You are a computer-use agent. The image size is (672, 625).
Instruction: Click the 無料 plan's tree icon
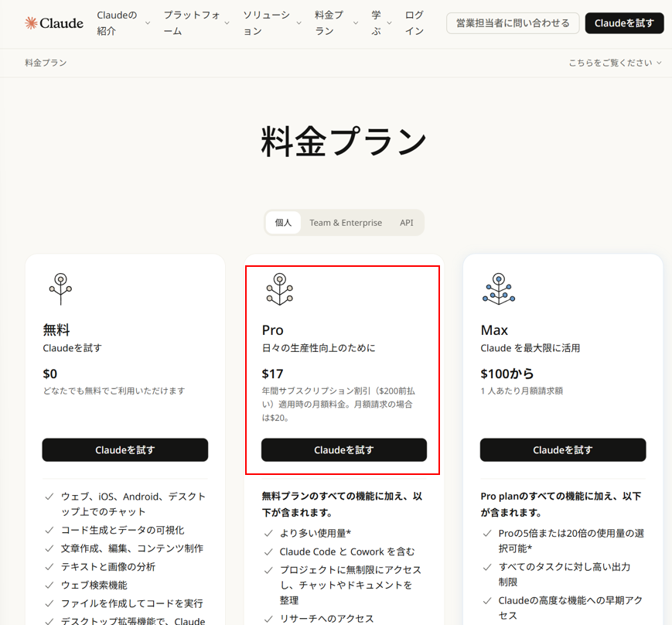click(60, 289)
